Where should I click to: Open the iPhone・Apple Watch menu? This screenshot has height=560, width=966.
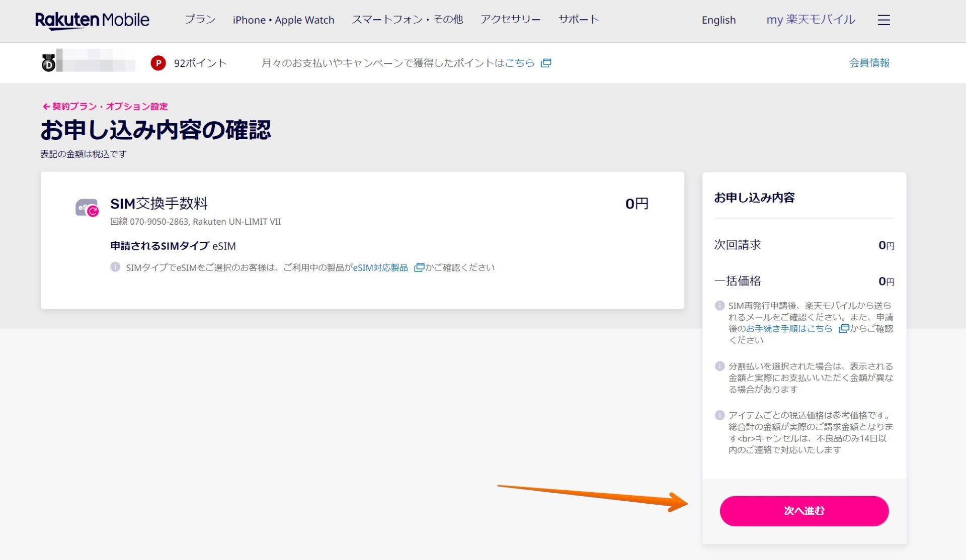[x=283, y=20]
